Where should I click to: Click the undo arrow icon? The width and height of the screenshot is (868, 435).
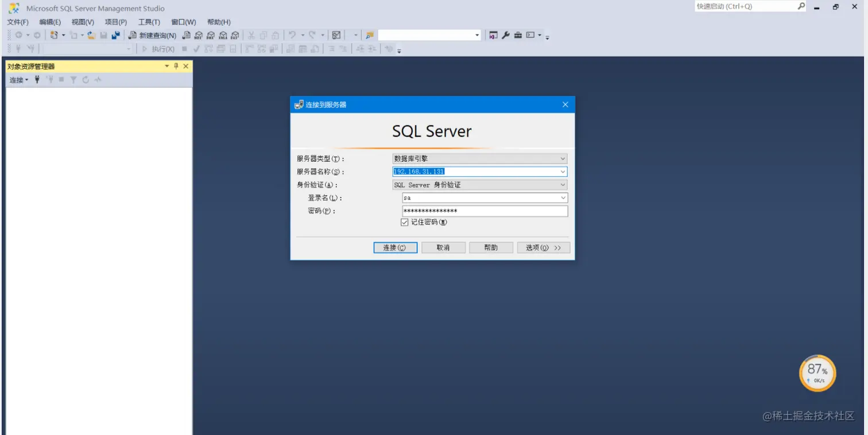pos(292,36)
